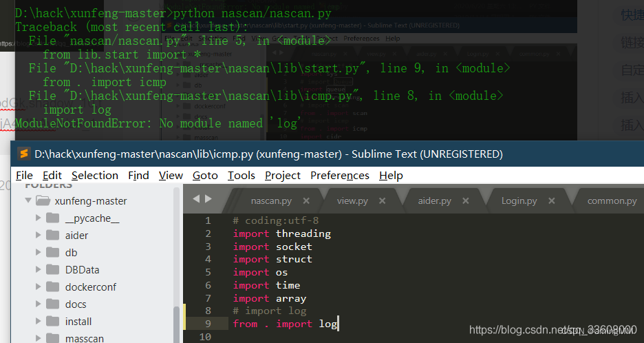Screen dimensions: 644x343
Task: Expand the dockerconf folder arrow
Action: (x=39, y=287)
